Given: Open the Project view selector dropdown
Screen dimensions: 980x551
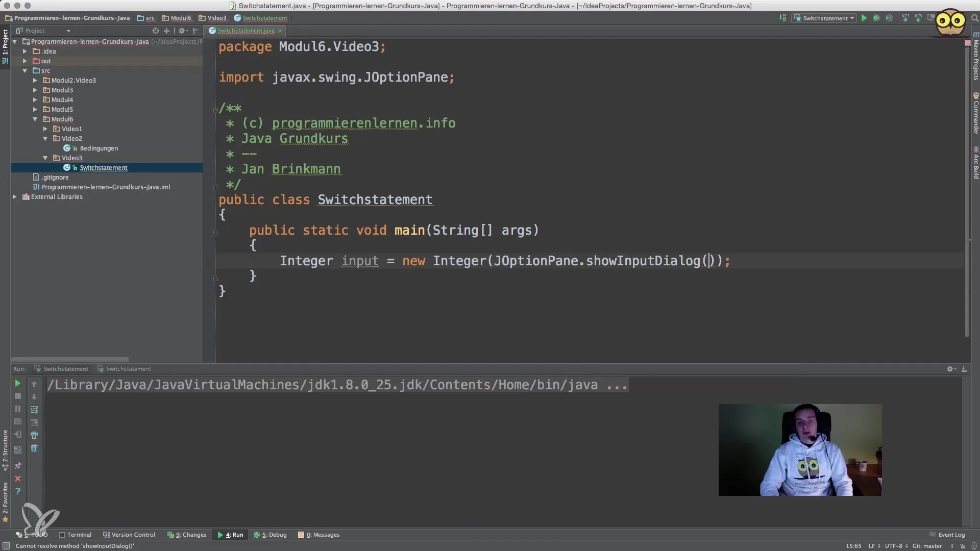Looking at the screenshot, I should pos(43,31).
